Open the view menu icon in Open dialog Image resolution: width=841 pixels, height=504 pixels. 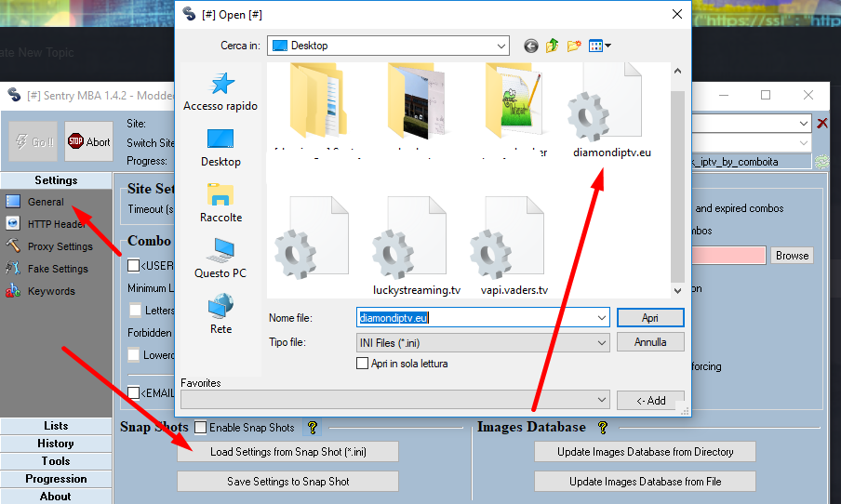pyautogui.click(x=600, y=46)
